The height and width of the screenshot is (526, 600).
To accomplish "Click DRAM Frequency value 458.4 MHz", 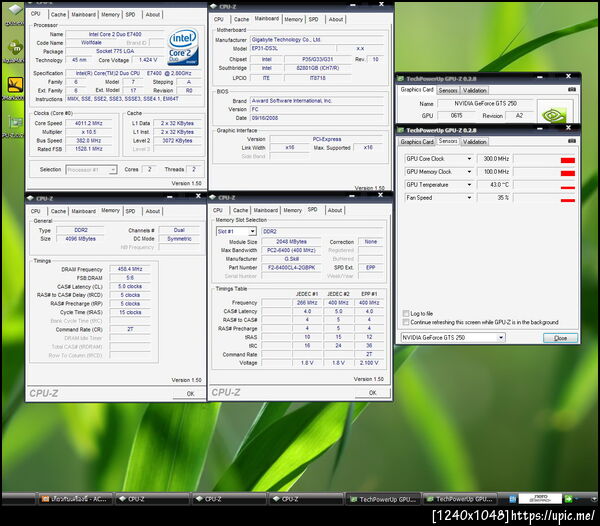I will 130,269.
